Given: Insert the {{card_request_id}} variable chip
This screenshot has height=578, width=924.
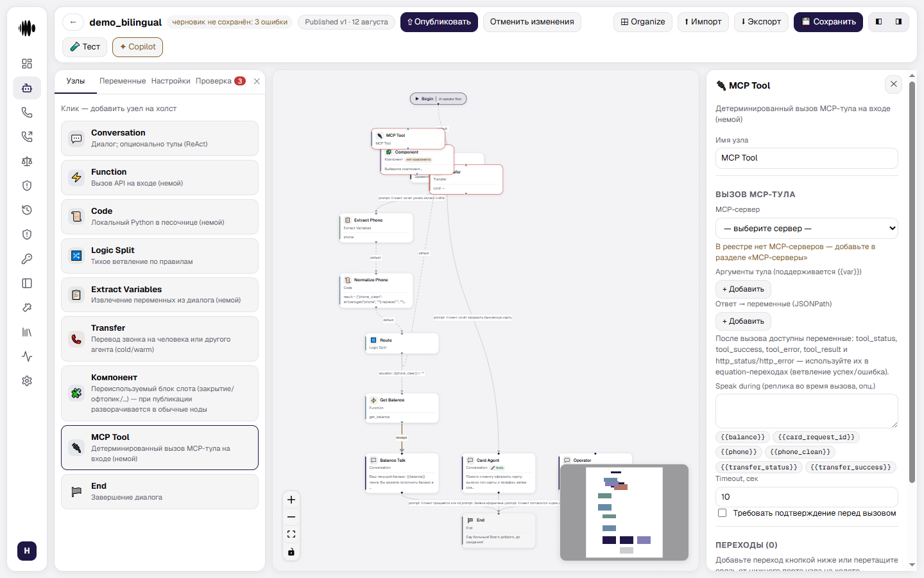Looking at the screenshot, I should 816,437.
